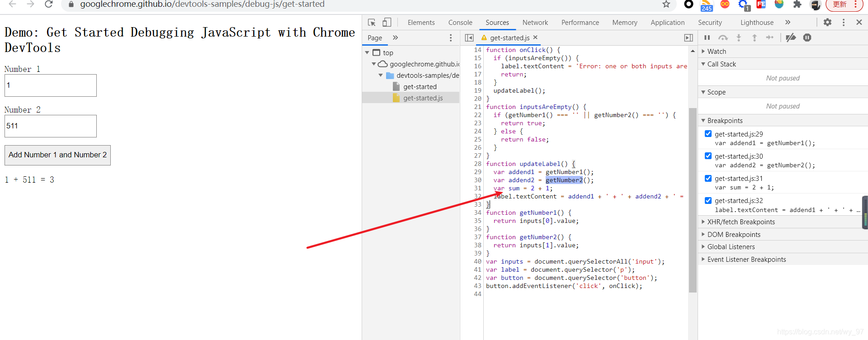Collapse the Scope section

(x=783, y=92)
